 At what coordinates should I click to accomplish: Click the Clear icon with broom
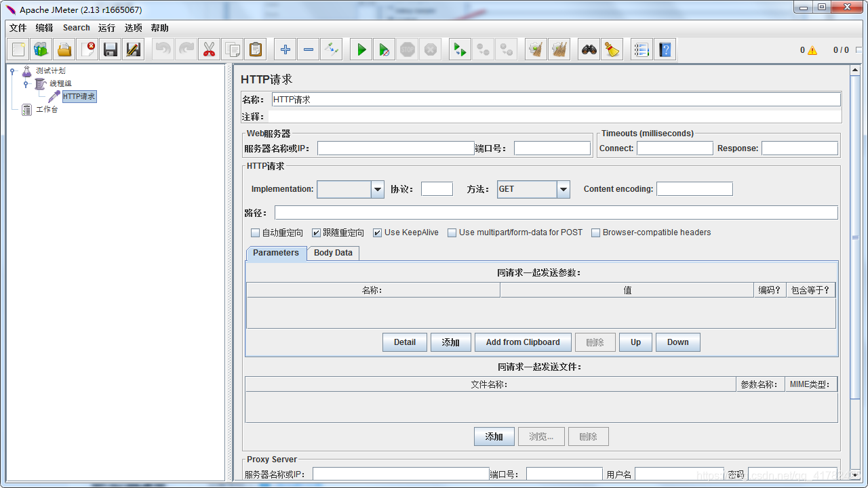tap(536, 49)
